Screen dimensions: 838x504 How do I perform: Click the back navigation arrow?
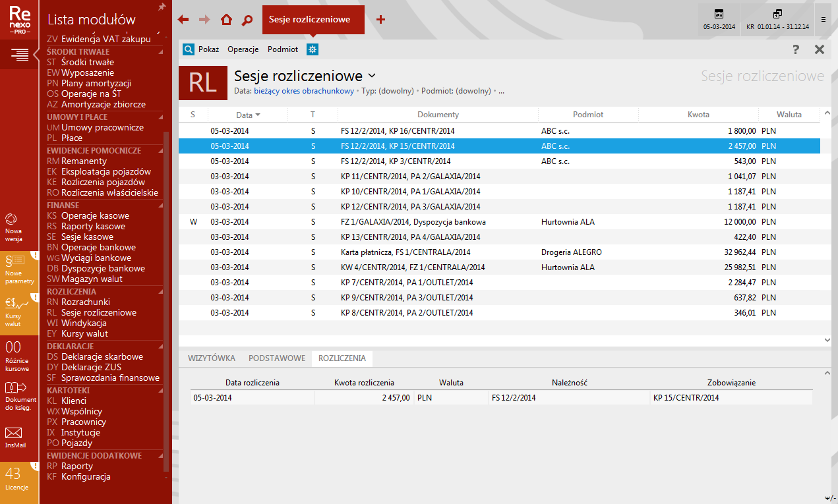click(183, 20)
